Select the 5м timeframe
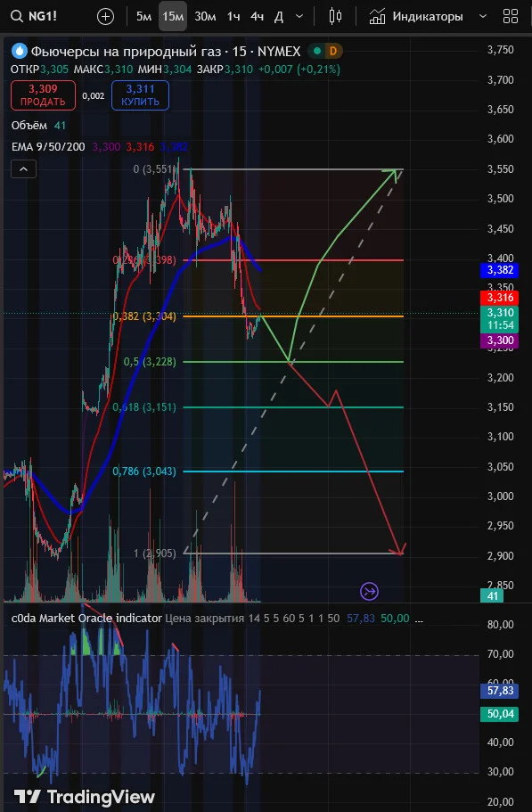Viewport: 532px width, 812px height. coord(143,17)
